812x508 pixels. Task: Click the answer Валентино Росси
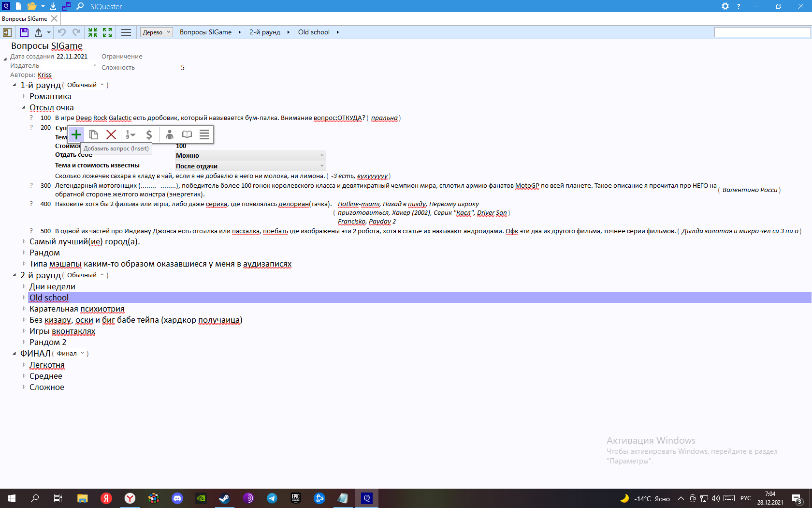(750, 190)
